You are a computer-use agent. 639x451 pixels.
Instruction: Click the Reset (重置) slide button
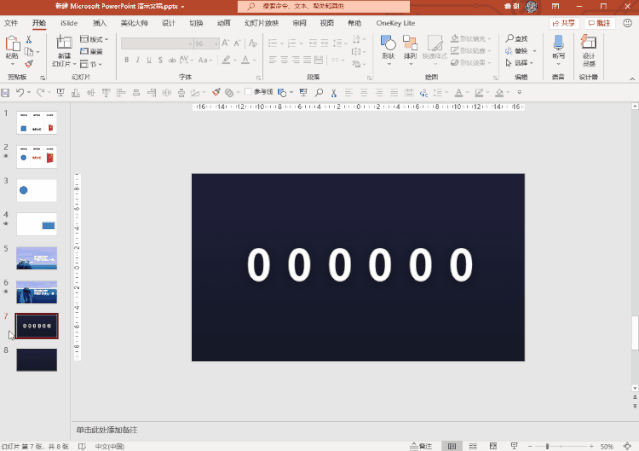(x=91, y=51)
